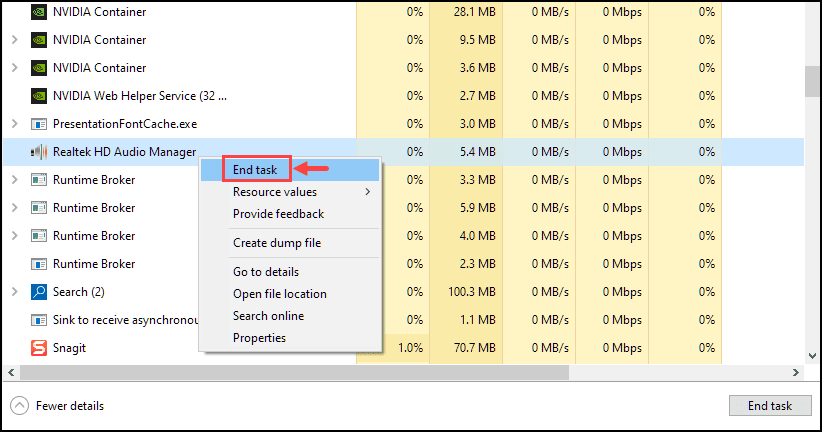This screenshot has height=432, width=822.
Task: Click the Snagit process icon
Action: pos(39,348)
